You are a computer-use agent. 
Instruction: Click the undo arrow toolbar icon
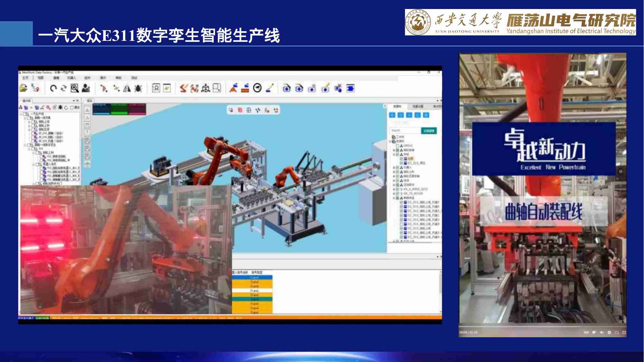[x=53, y=88]
